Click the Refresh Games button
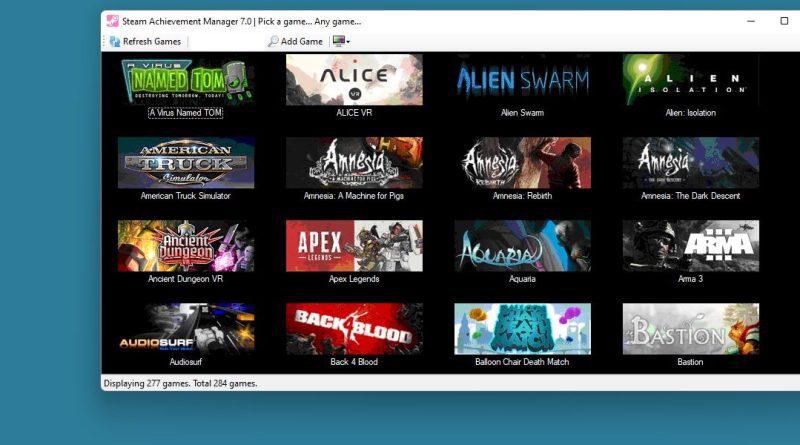This screenshot has height=445, width=800. [x=145, y=41]
